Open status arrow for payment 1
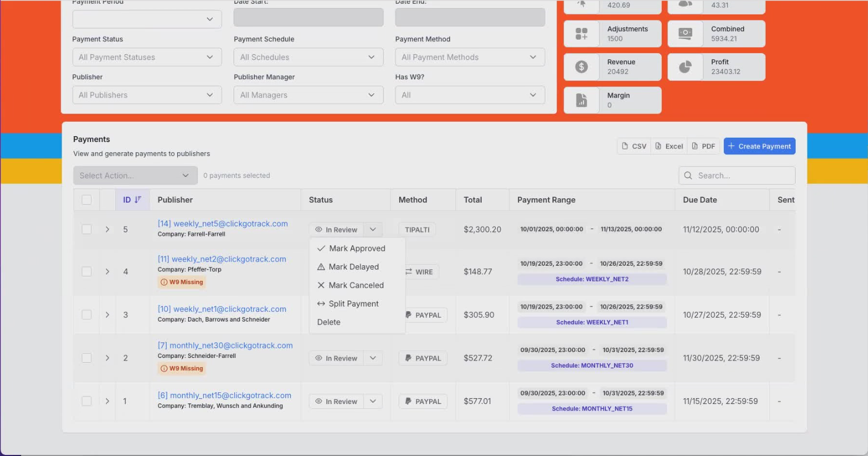The height and width of the screenshot is (456, 868). coord(373,401)
